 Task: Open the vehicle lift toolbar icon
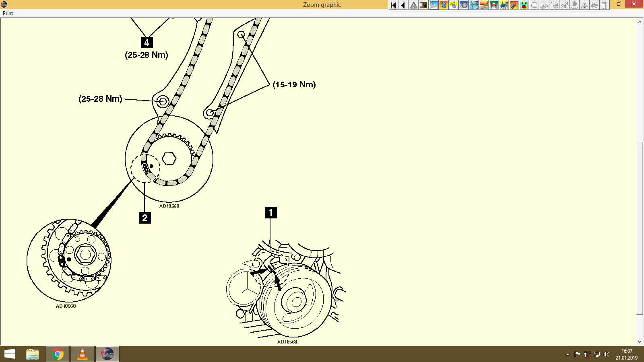point(493,5)
